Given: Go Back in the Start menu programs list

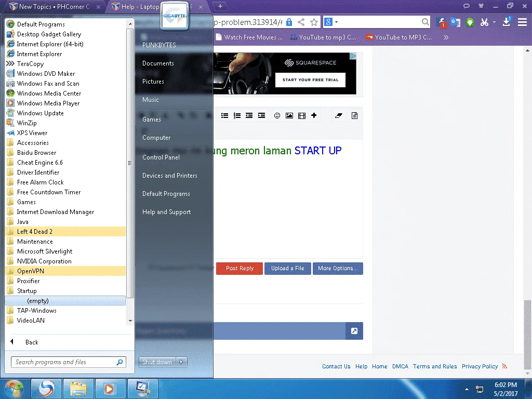Looking at the screenshot, I should coord(32,342).
